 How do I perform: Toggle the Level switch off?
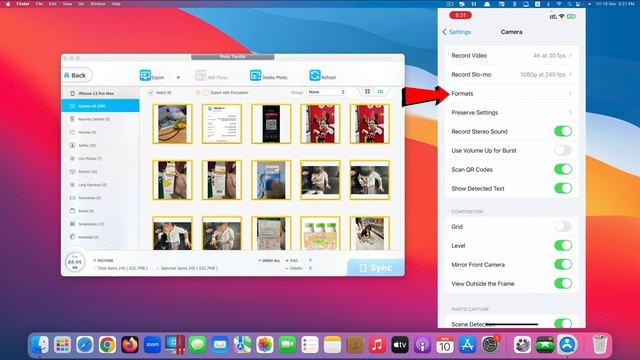[x=563, y=246]
